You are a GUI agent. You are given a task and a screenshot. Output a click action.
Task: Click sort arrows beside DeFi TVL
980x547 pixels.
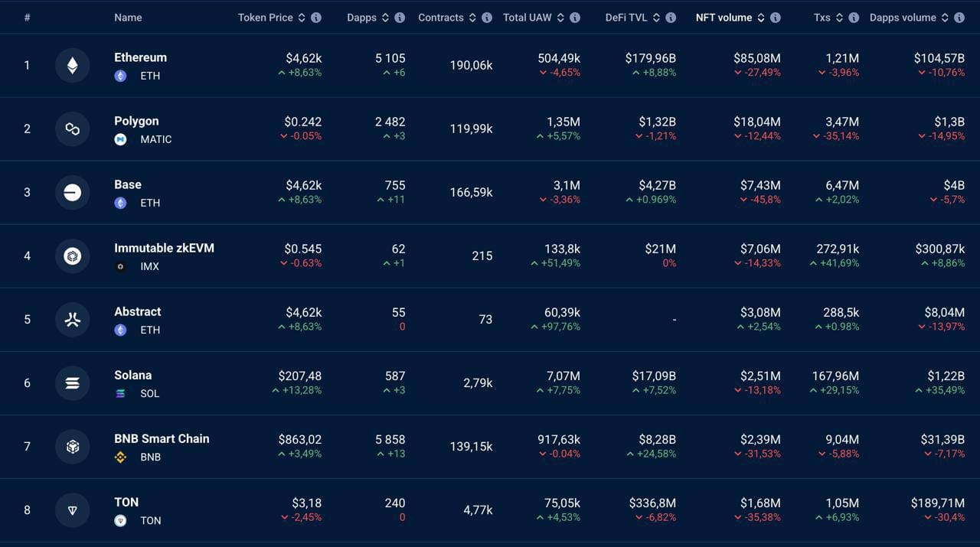(x=656, y=18)
